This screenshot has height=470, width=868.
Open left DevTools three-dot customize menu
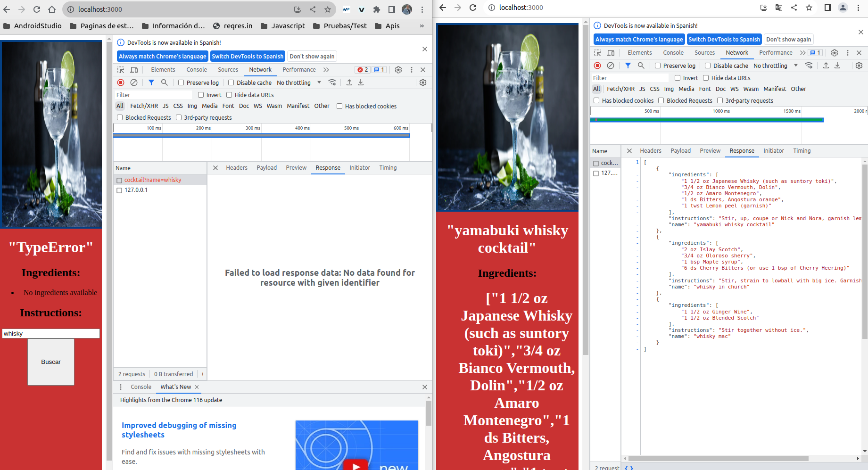(x=412, y=70)
